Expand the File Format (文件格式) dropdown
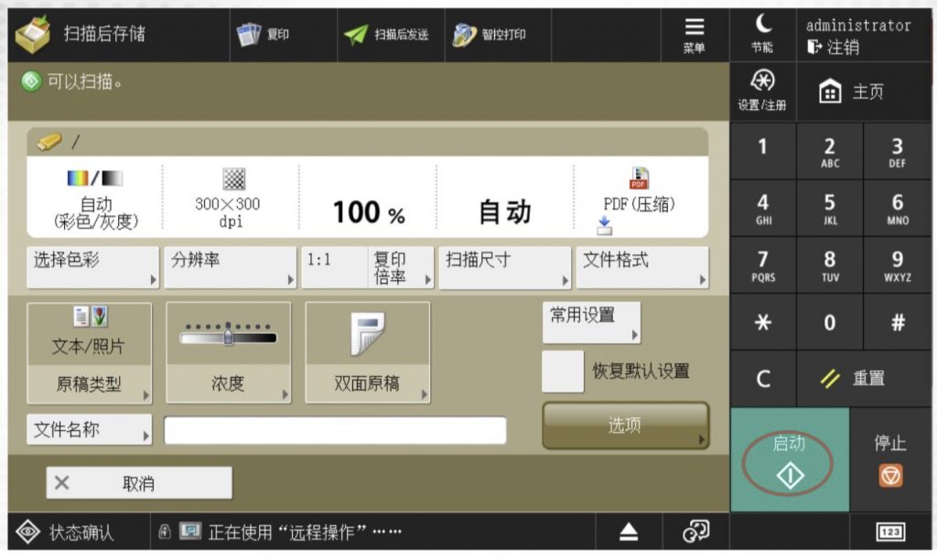 (642, 266)
